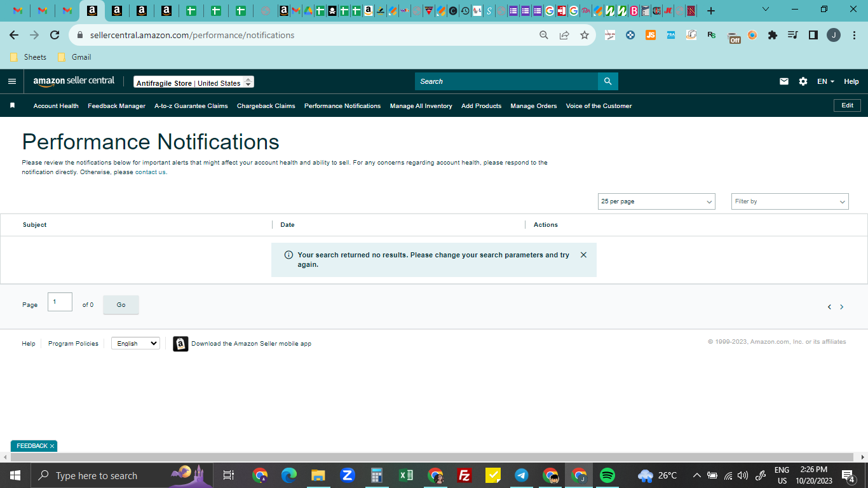Click the JS extension icon
This screenshot has height=488, width=868.
651,35
